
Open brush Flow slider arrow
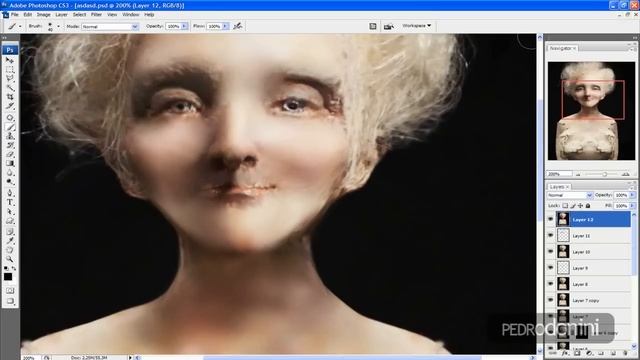tap(225, 26)
